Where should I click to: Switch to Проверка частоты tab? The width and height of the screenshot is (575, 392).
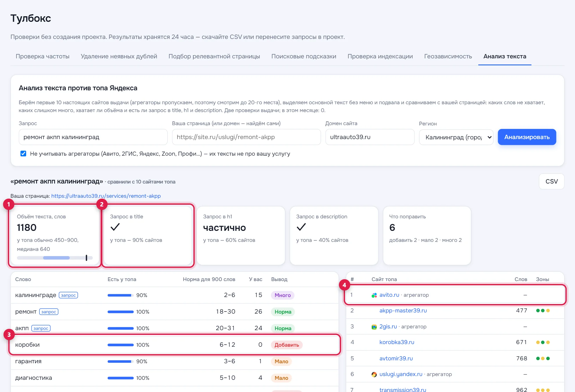42,56
